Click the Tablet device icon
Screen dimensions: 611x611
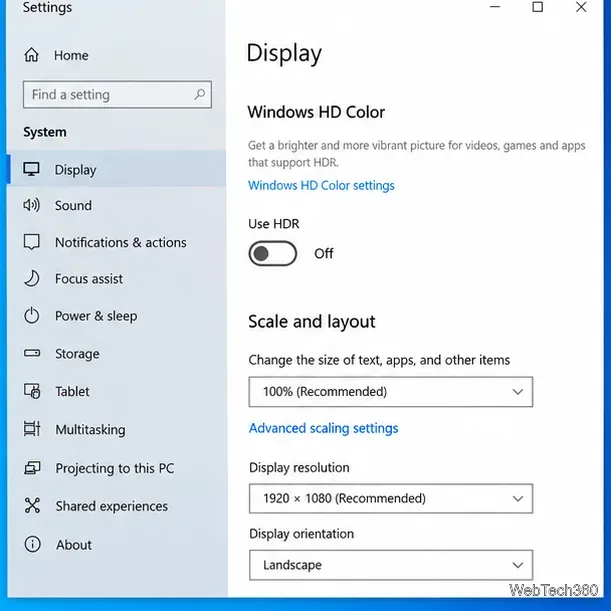pyautogui.click(x=32, y=391)
